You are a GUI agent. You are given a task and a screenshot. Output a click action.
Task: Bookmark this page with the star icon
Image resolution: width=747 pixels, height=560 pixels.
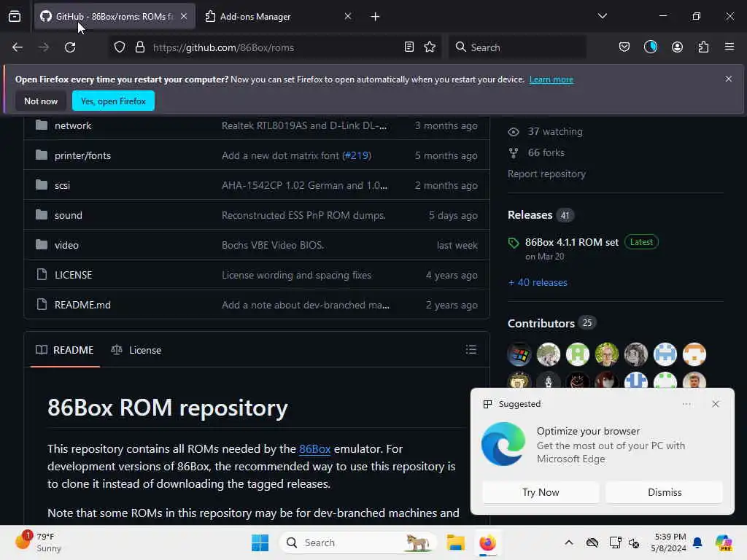pyautogui.click(x=430, y=47)
